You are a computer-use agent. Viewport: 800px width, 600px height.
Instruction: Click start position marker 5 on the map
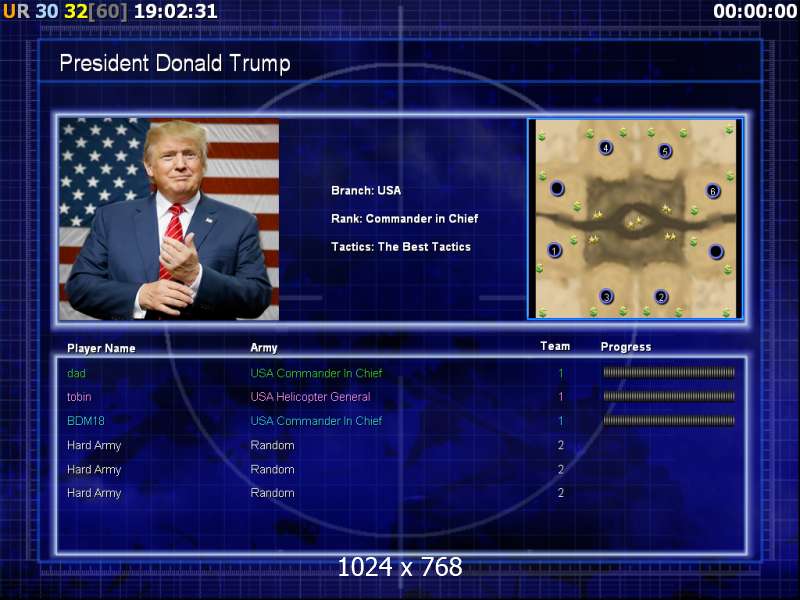click(664, 152)
